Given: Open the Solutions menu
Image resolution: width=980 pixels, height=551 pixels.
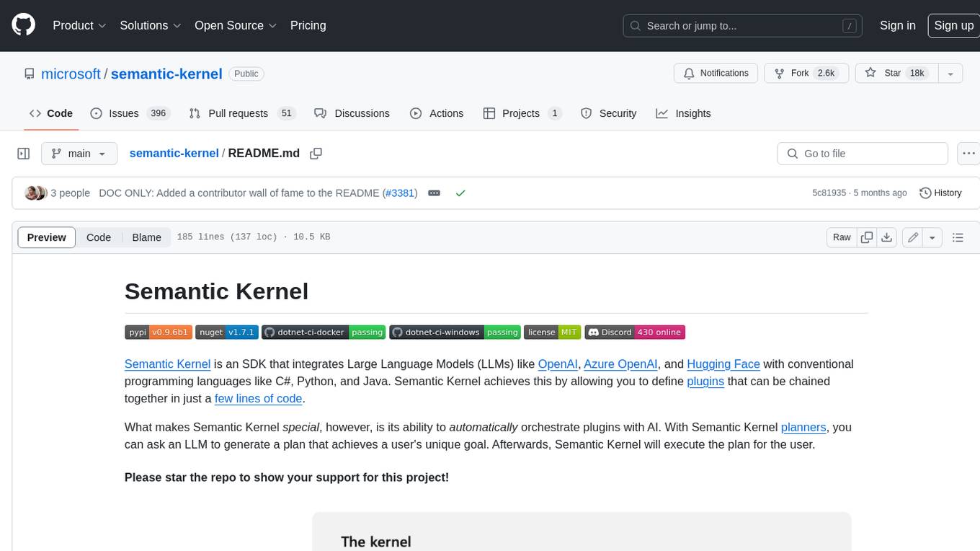Looking at the screenshot, I should tap(150, 25).
